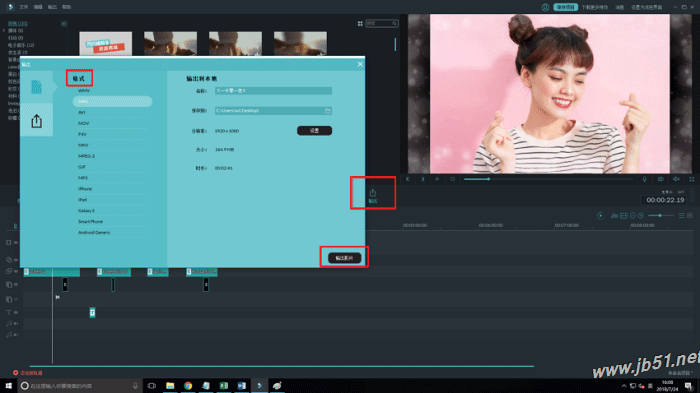Pick MPEG-2 output format
Viewport: 700px width, 393px height.
click(x=87, y=156)
